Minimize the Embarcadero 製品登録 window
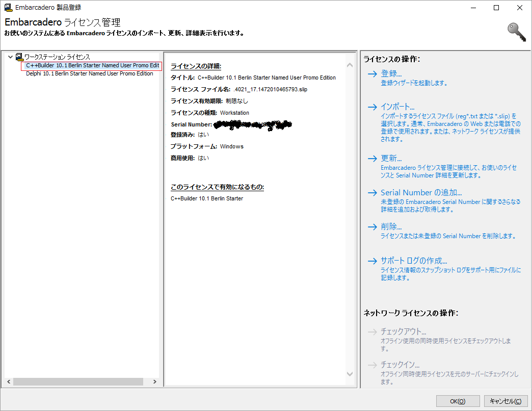Viewport: 532px width, 411px height. click(x=473, y=8)
